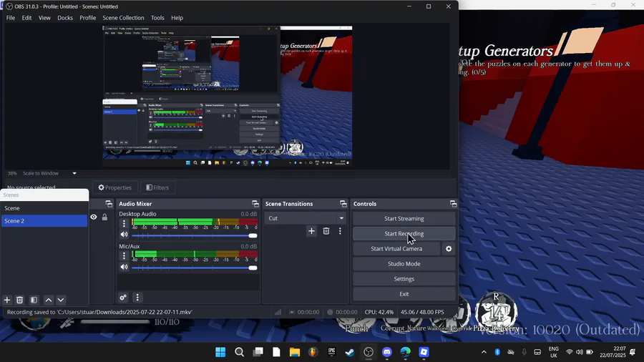Pop out the Sources dock behind Scenes
Image resolution: width=644 pixels, height=362 pixels.
click(109, 204)
